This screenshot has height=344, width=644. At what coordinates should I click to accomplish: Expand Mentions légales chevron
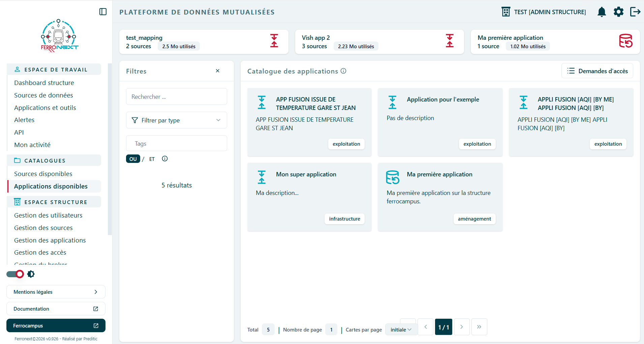pyautogui.click(x=96, y=292)
